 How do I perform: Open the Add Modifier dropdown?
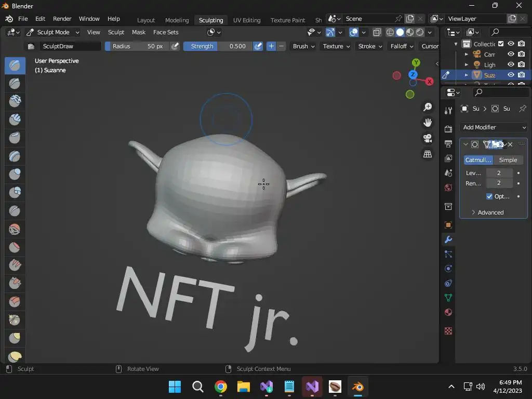click(494, 127)
